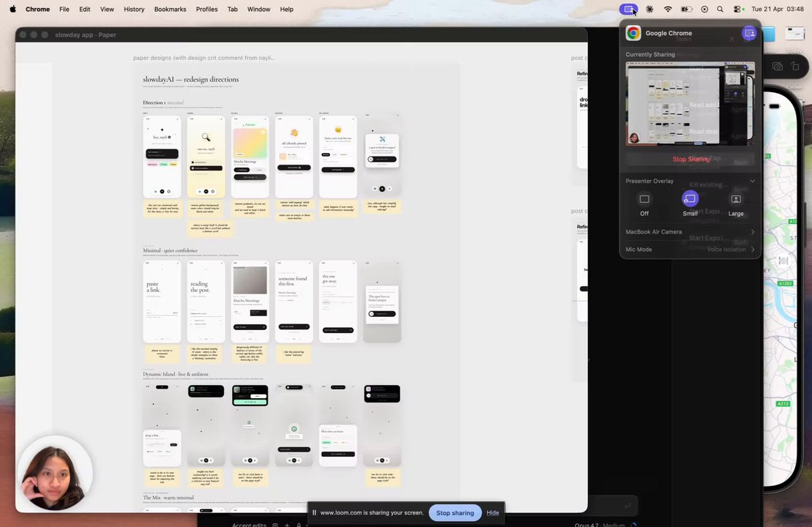Click the simulator rotate device icon
812x527 pixels.
(795, 67)
